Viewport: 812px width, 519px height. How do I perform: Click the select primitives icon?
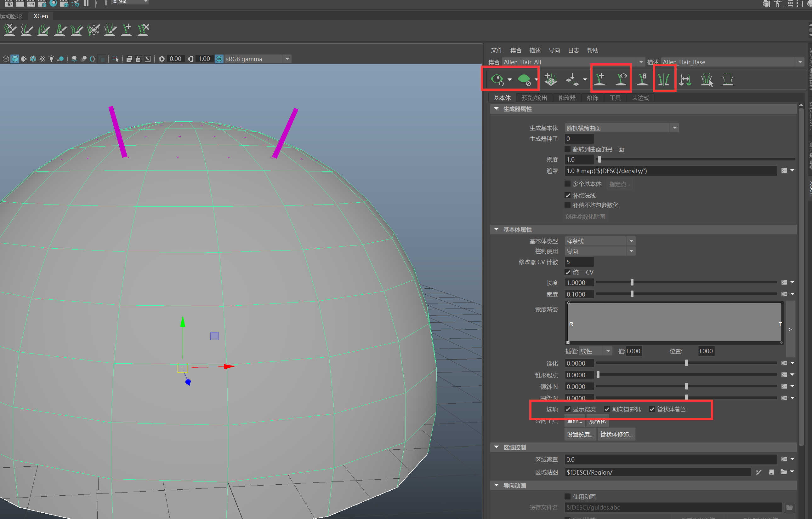[x=707, y=80]
